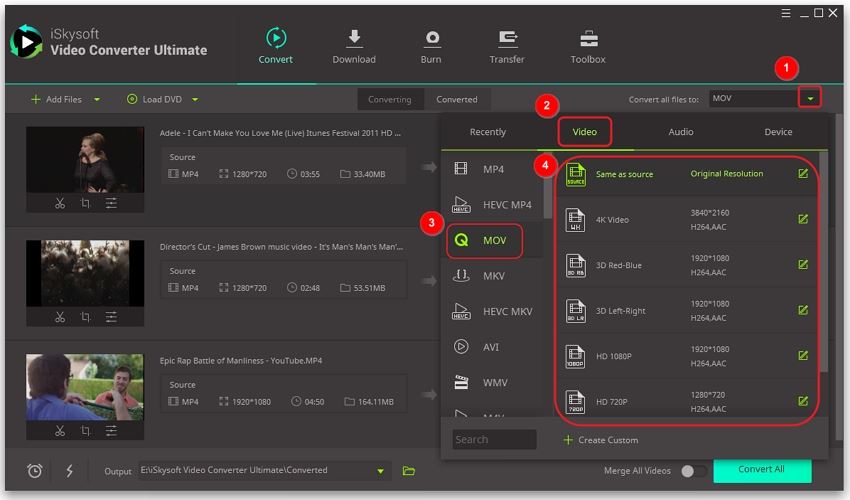Select the Video format tab
The width and height of the screenshot is (850, 500).
[x=584, y=132]
